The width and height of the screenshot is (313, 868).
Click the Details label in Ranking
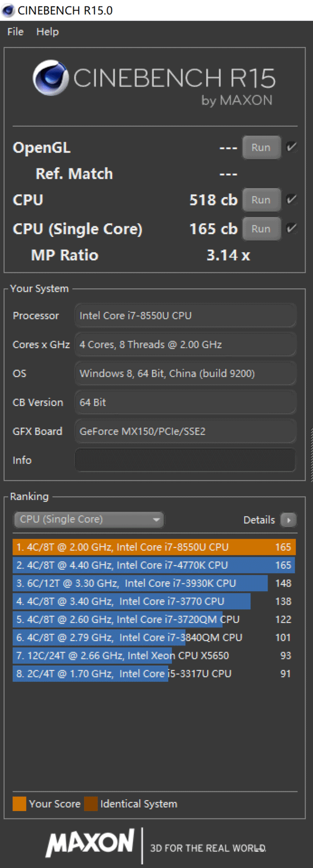pyautogui.click(x=259, y=520)
